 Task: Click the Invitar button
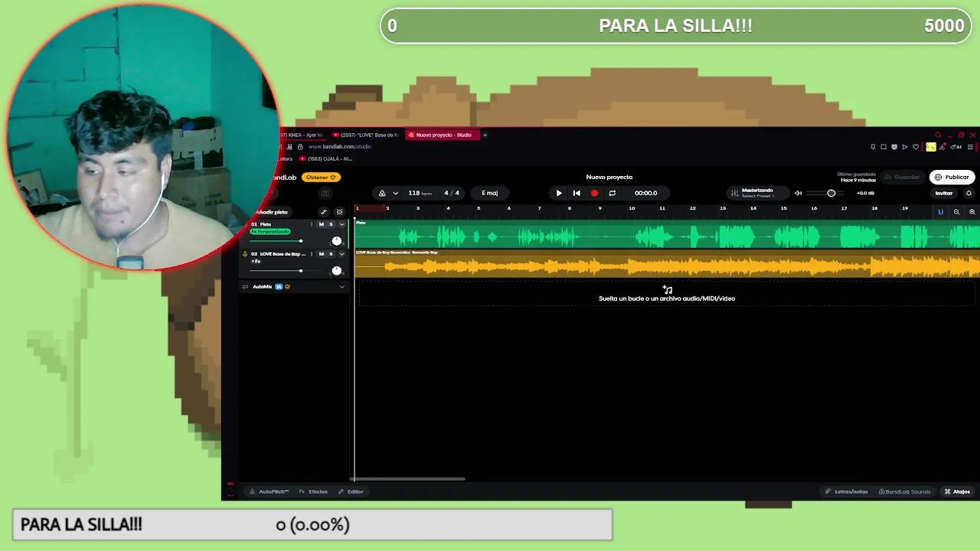coord(944,193)
